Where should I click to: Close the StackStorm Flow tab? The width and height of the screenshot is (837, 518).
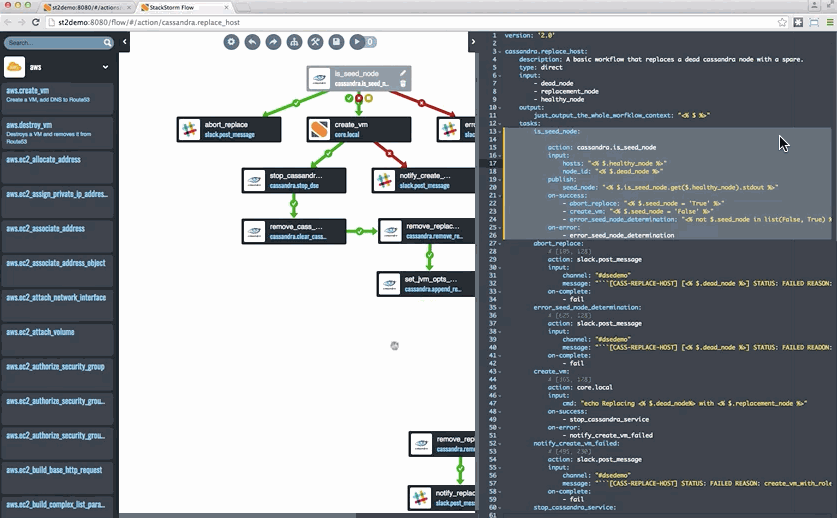(x=226, y=7)
